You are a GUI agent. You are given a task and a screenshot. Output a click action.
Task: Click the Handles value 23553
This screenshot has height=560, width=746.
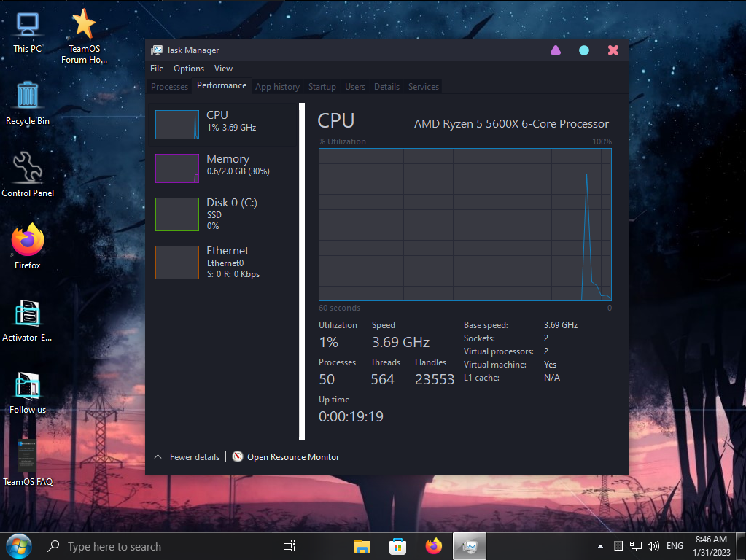(x=435, y=379)
